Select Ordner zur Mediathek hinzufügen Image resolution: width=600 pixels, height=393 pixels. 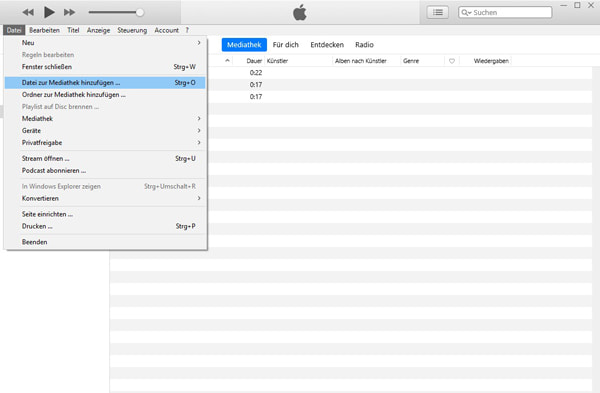[x=105, y=95]
